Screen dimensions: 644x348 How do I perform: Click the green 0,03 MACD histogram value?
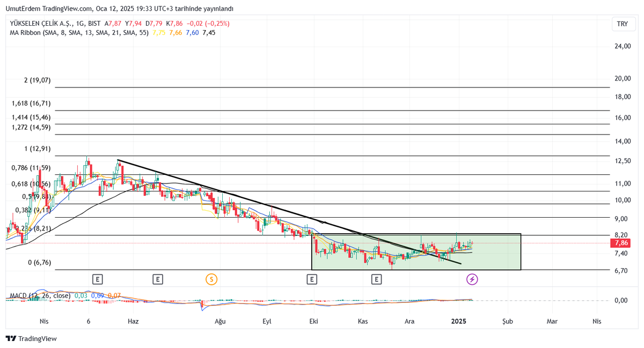pyautogui.click(x=81, y=295)
